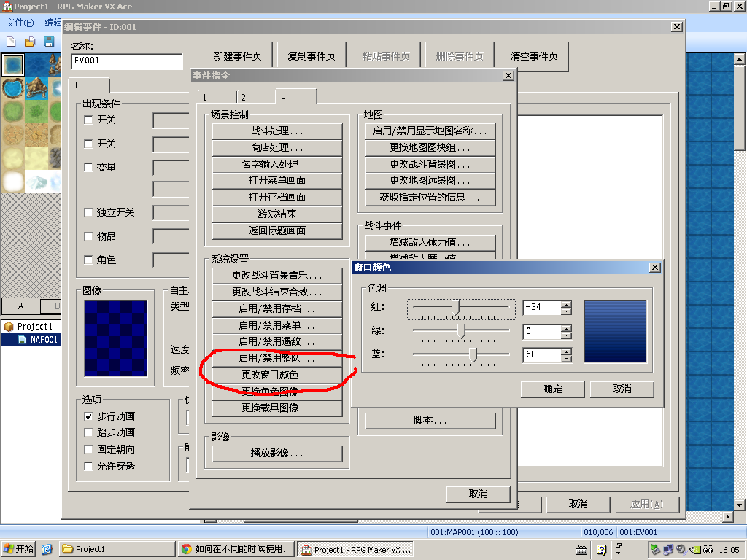Select tab 3 of 事件指令
The image size is (747, 560).
296,96
